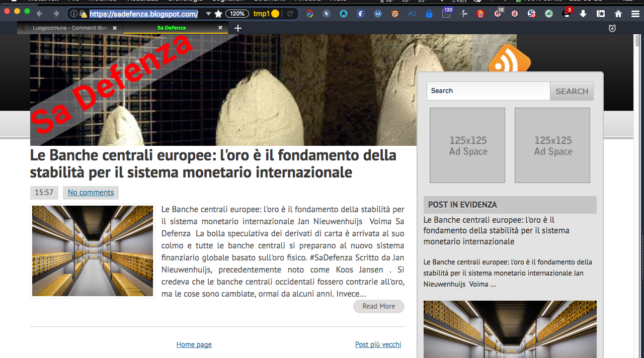Viewport: 644px width, 358px height.
Task: Click the 'POST IN EVIDENZA' heading
Action: tap(510, 205)
